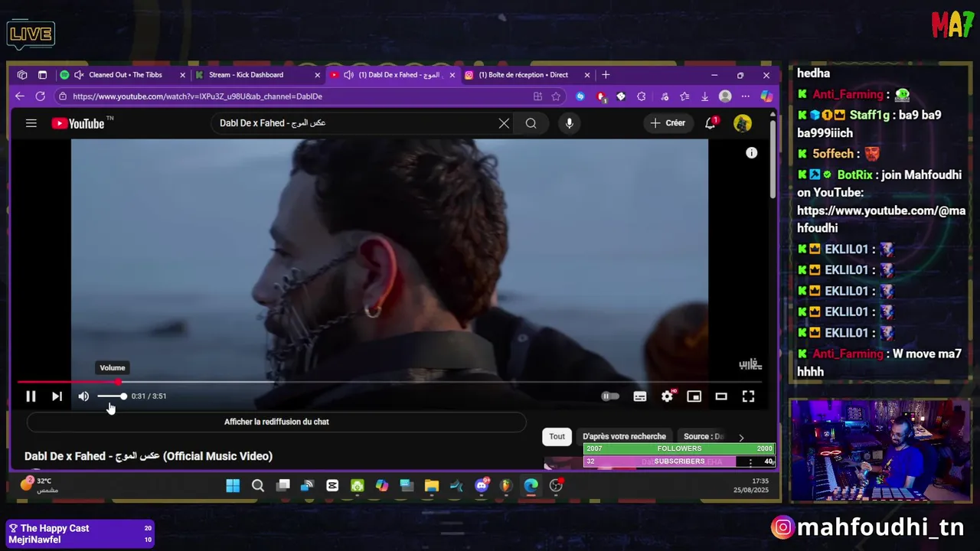Open video settings gear in the player
Viewport: 980px width, 551px height.
pyautogui.click(x=667, y=396)
